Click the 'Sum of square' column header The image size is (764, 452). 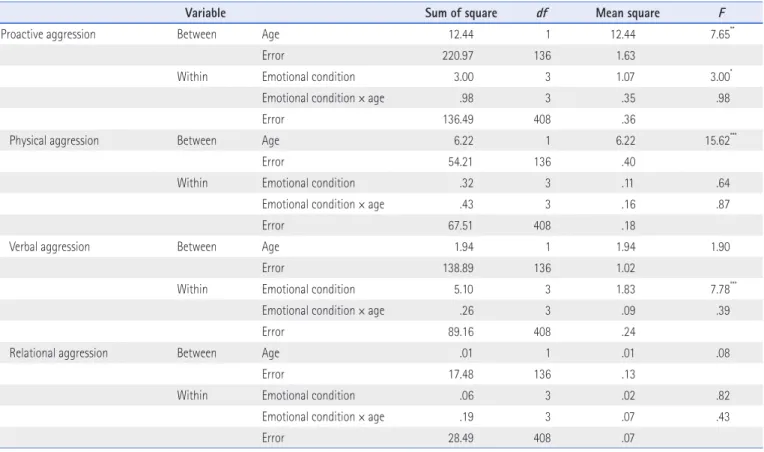(x=461, y=13)
